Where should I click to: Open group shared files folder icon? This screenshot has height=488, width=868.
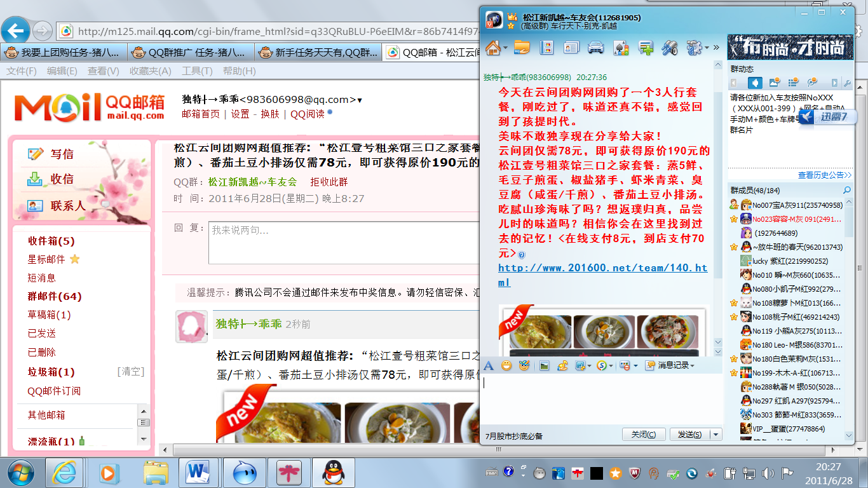click(x=522, y=48)
